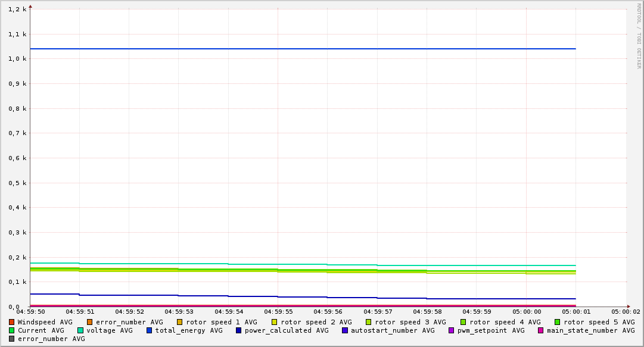Image resolution: width=644 pixels, height=347 pixels.
Task: Click the gray error_number AVG swatch
Action: pos(11,339)
